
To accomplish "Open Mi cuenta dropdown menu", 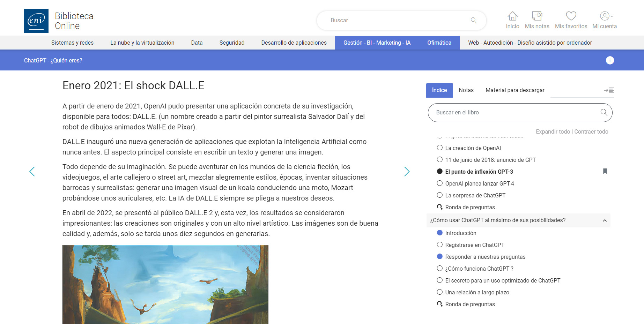I will tap(606, 16).
